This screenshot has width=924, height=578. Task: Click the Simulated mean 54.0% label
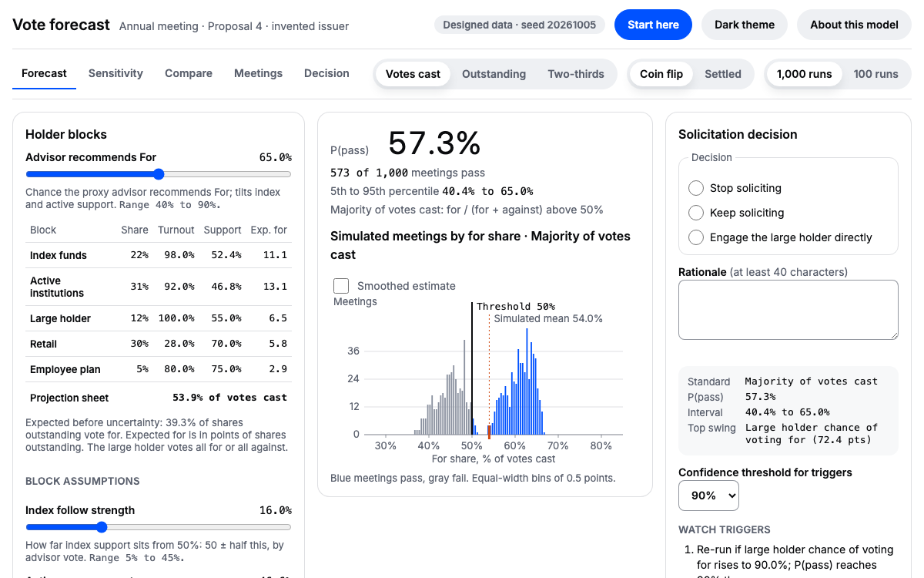pos(548,318)
